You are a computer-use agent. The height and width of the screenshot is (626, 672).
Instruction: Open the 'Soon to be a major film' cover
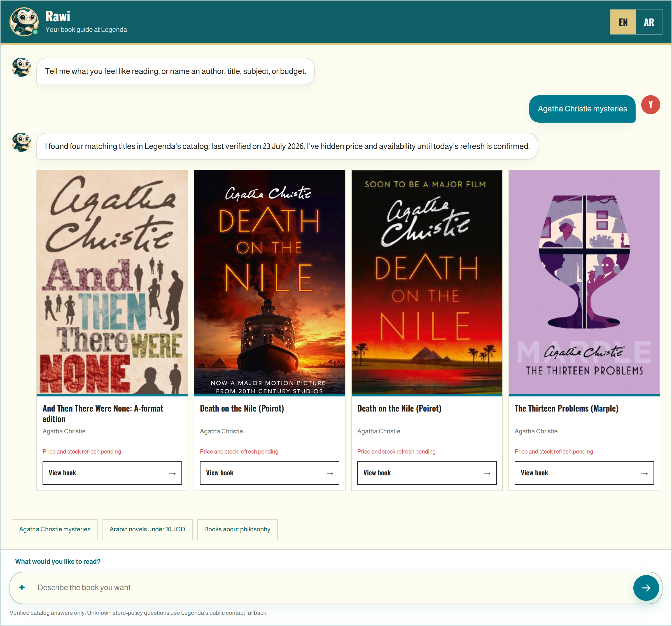[x=427, y=282]
